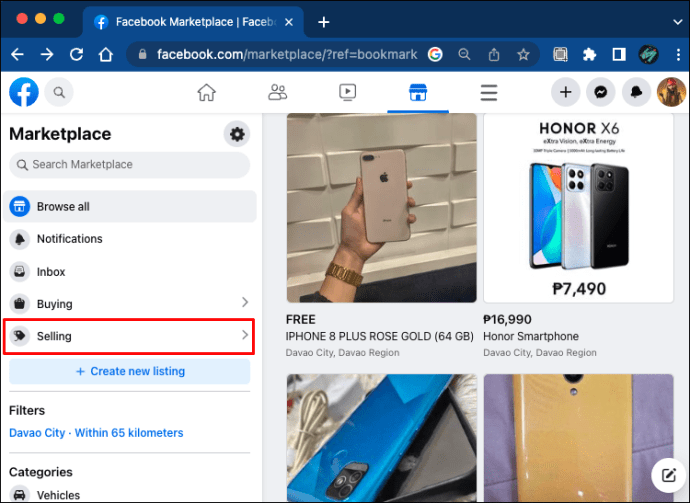Select Browse all in Marketplace sidebar
This screenshot has height=503, width=690.
129,206
